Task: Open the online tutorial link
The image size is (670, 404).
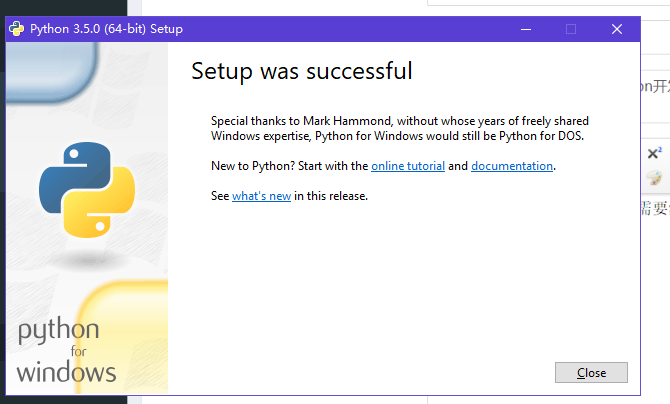Action: 408,166
